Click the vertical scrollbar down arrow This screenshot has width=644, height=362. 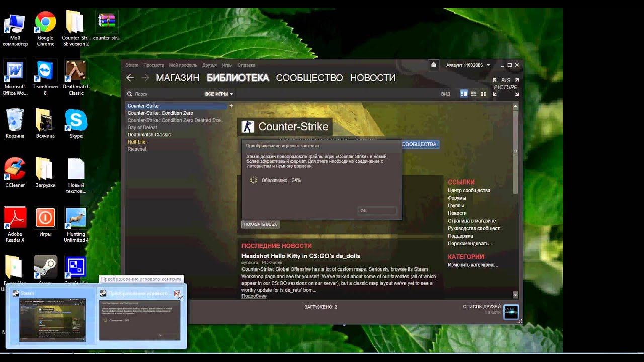point(515,295)
